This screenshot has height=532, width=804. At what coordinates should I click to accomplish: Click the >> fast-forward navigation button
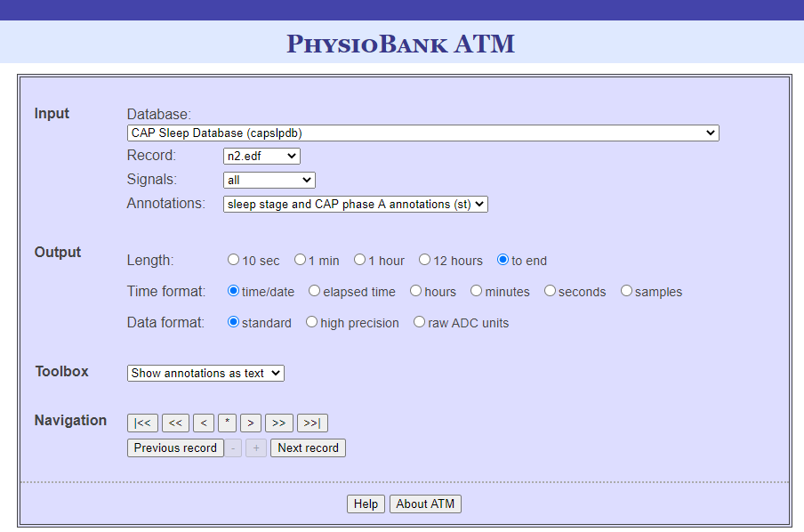[279, 423]
